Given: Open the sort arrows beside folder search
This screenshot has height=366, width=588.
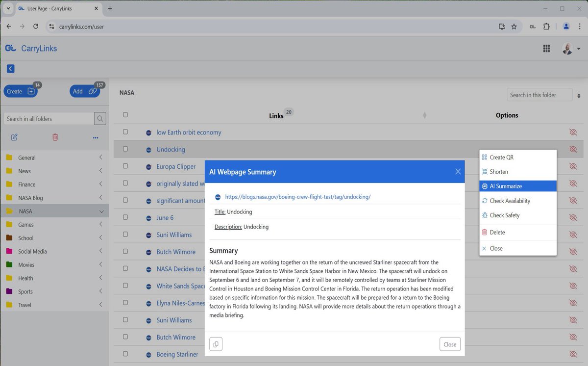Looking at the screenshot, I should click(579, 96).
